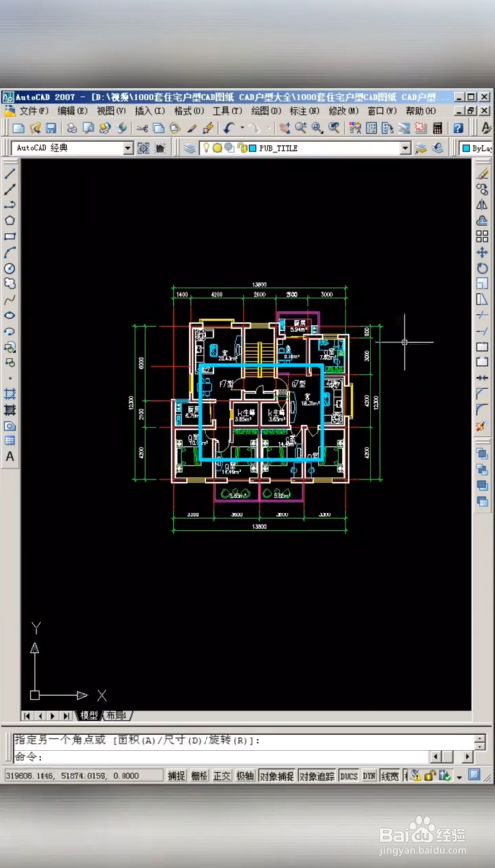Open the status bar menu arrow
This screenshot has width=495, height=868.
click(x=459, y=777)
